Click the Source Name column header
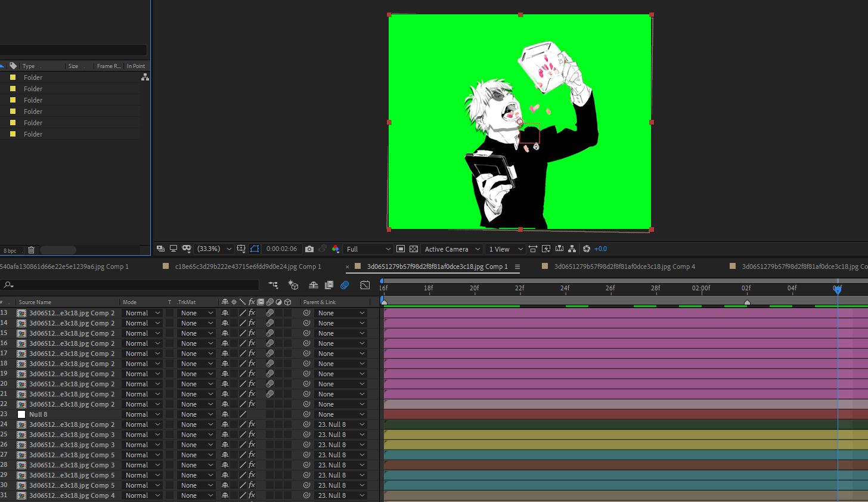Viewport: 868px width, 502px height. (x=35, y=302)
